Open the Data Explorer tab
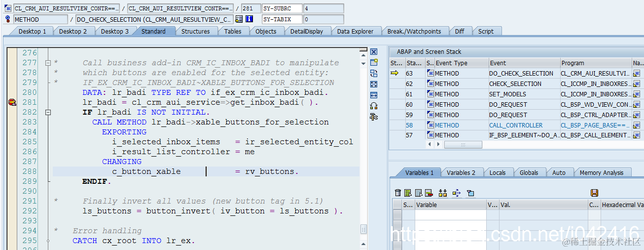 coord(355,31)
